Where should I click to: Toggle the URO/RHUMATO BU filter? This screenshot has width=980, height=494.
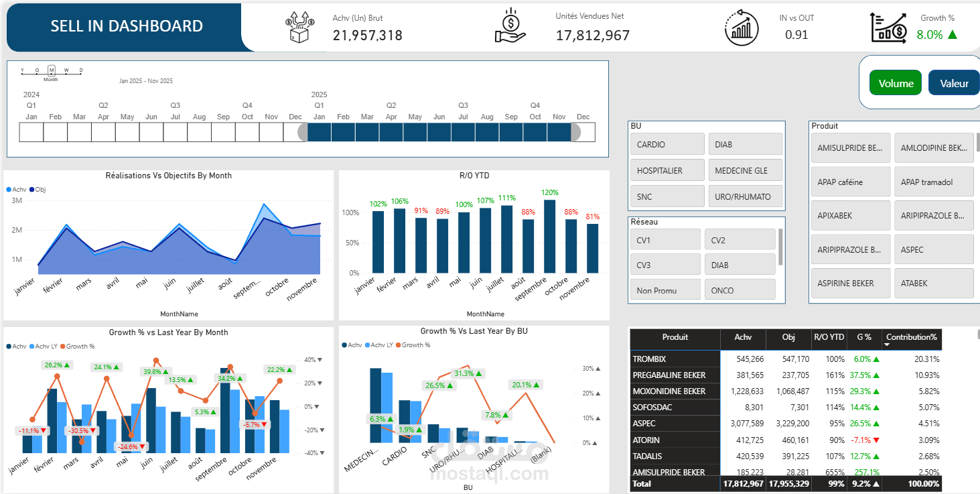(745, 196)
